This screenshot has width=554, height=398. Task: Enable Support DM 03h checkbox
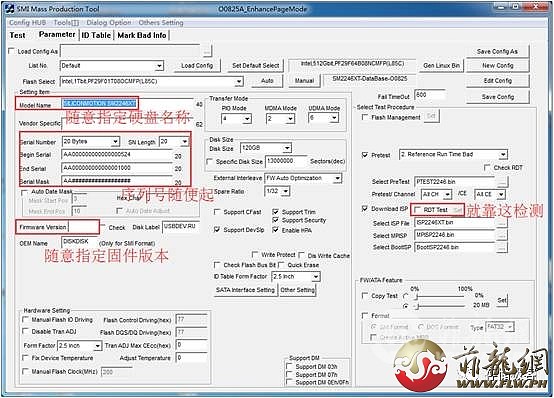tap(289, 366)
